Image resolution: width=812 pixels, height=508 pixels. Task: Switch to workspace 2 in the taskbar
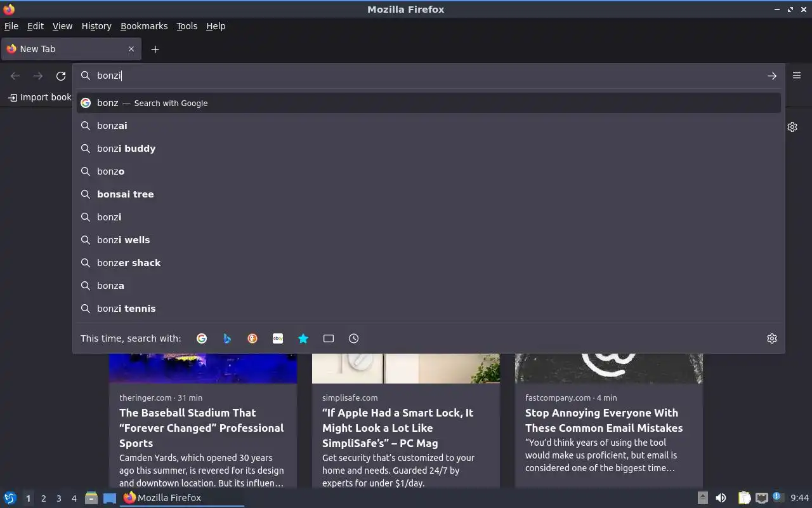tap(43, 498)
